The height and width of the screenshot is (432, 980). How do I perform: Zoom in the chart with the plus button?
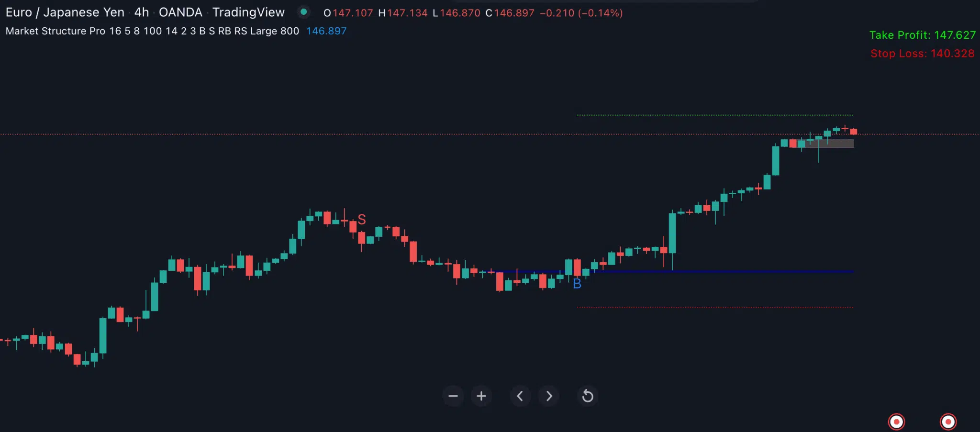[481, 396]
